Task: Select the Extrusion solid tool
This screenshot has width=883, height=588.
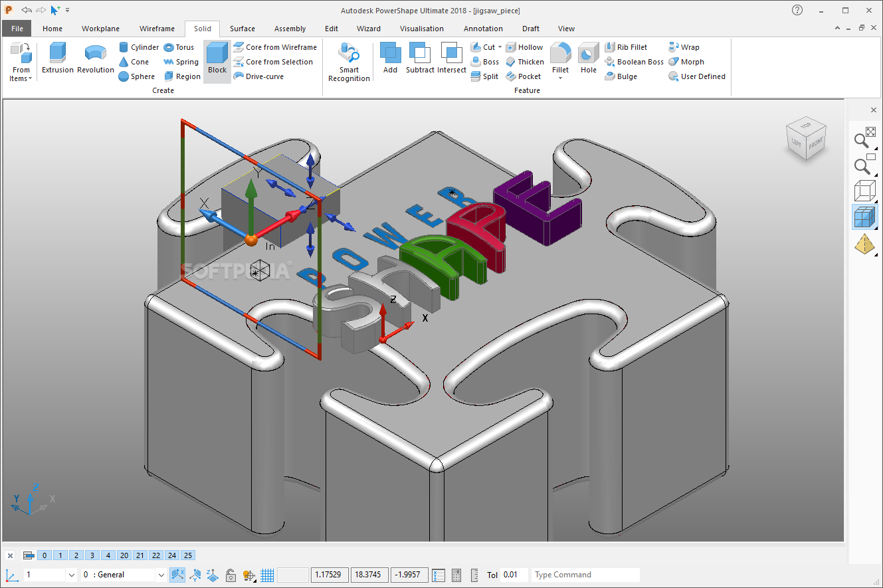Action: coord(57,58)
